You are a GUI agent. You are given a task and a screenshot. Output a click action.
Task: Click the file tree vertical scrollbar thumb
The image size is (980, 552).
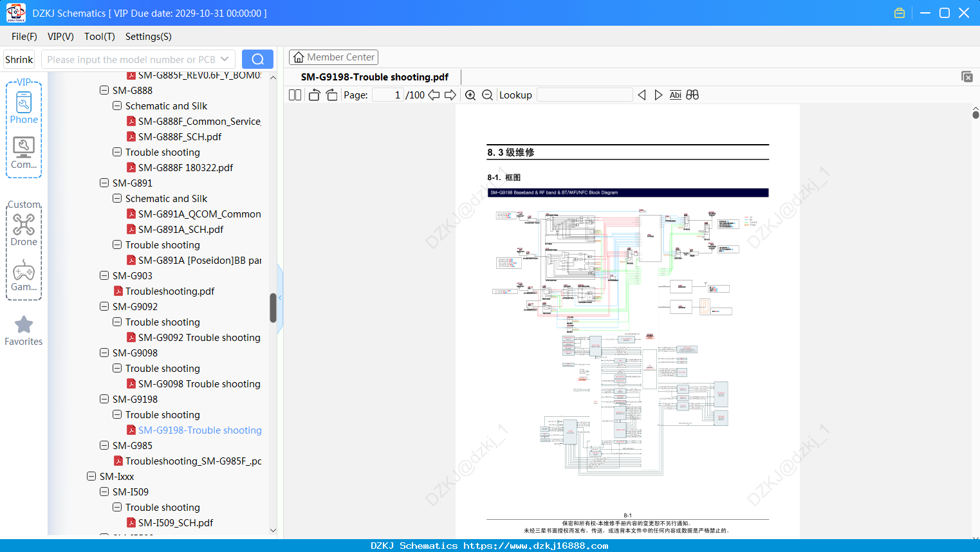(273, 308)
